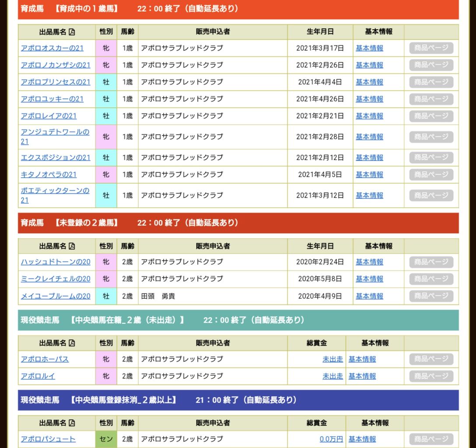Click 0.0万円 prize link for アポロパシュート
This screenshot has width=476, height=448.
[331, 439]
